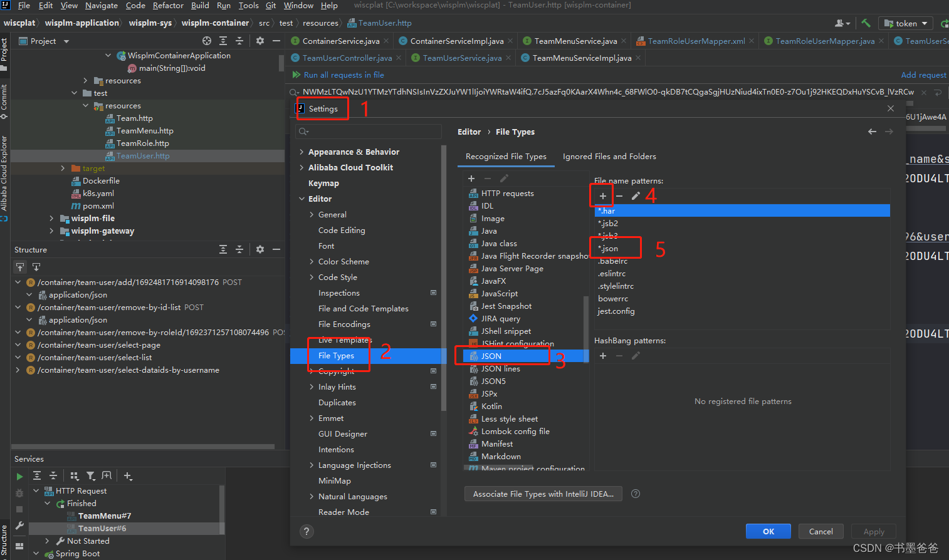The width and height of the screenshot is (949, 560).
Task: Expand Appearance & Behavior settings
Action: click(301, 152)
